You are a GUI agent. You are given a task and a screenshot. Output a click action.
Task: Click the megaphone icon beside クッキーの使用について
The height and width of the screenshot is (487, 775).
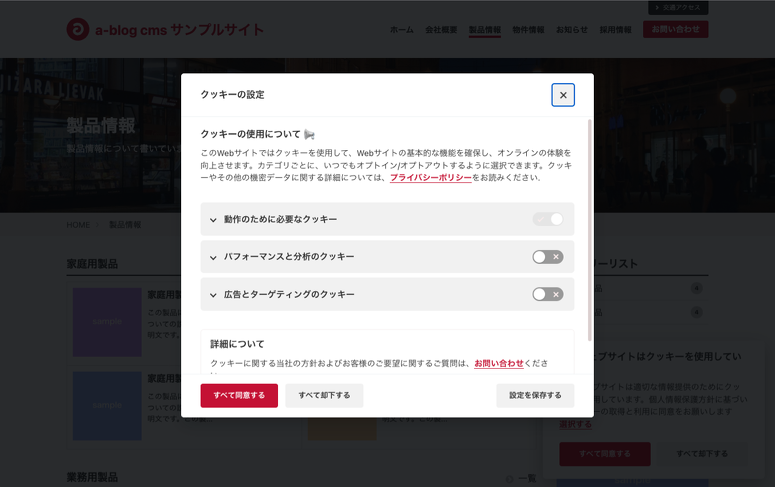point(310,134)
